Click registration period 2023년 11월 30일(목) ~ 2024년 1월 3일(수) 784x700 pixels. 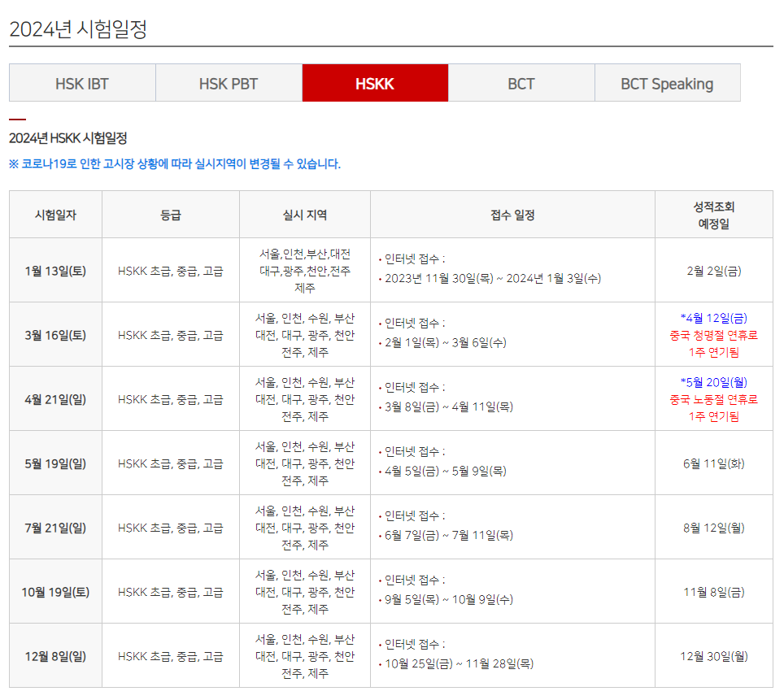click(493, 279)
